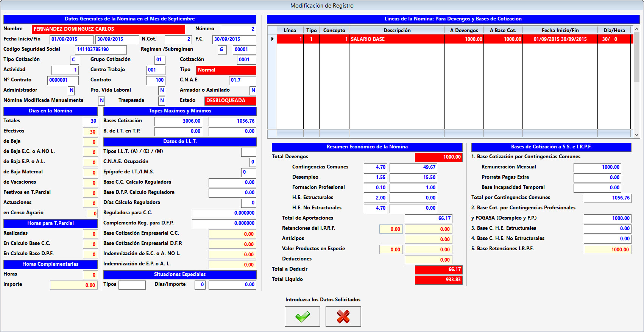Click the A Devengos column header

click(x=464, y=30)
